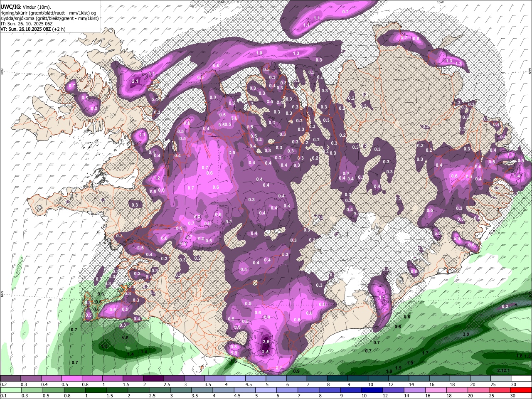Select the 3.0 rainfall value on the map
Screen dimensions: 532x399
(466, 334)
